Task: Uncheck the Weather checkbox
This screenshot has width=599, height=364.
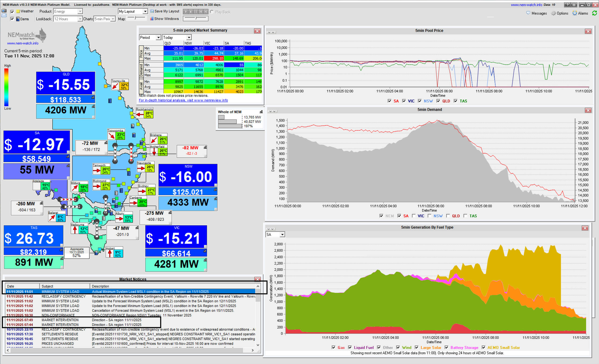Action: point(12,11)
